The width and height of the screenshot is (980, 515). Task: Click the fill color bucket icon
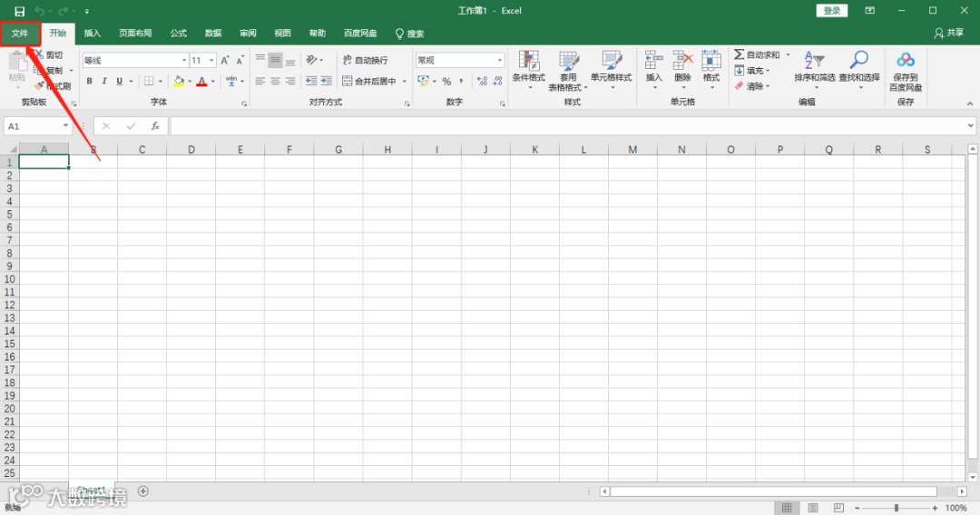point(179,82)
